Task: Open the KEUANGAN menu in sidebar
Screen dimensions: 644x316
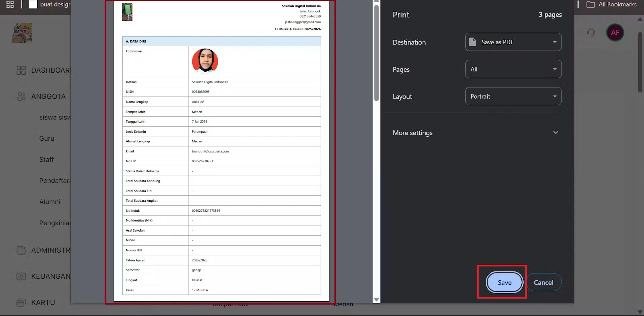Action: tap(50, 276)
